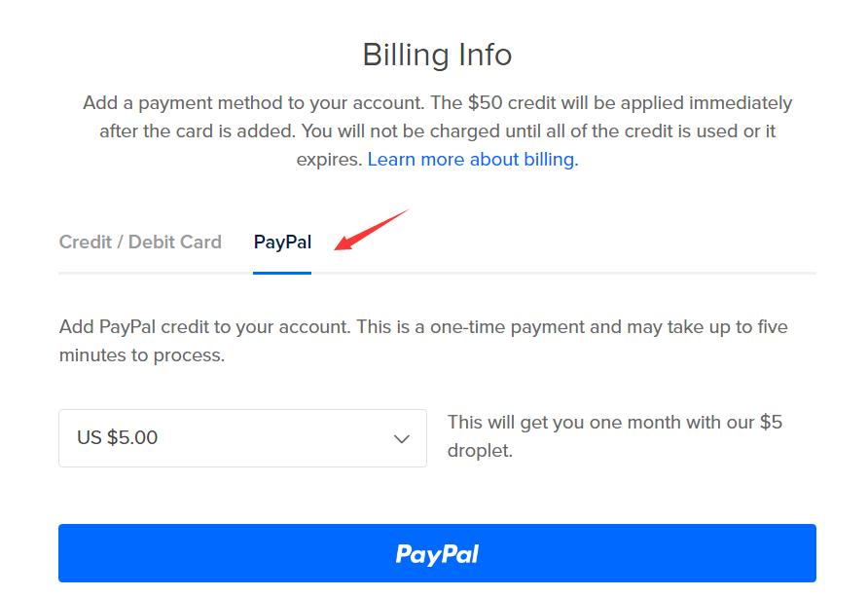This screenshot has width=868, height=597.
Task: Choose Credit / Debit Card payment method
Action: tap(140, 242)
